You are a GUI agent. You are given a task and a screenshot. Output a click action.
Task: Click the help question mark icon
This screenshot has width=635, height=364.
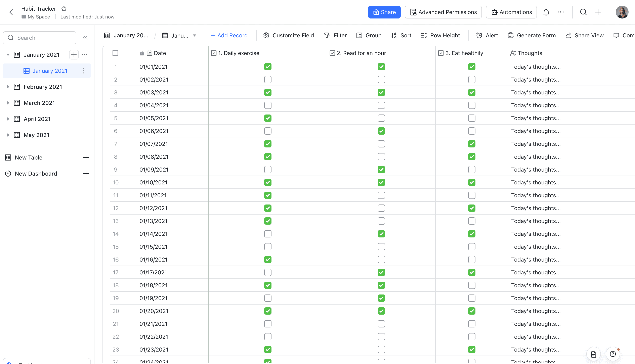click(613, 354)
